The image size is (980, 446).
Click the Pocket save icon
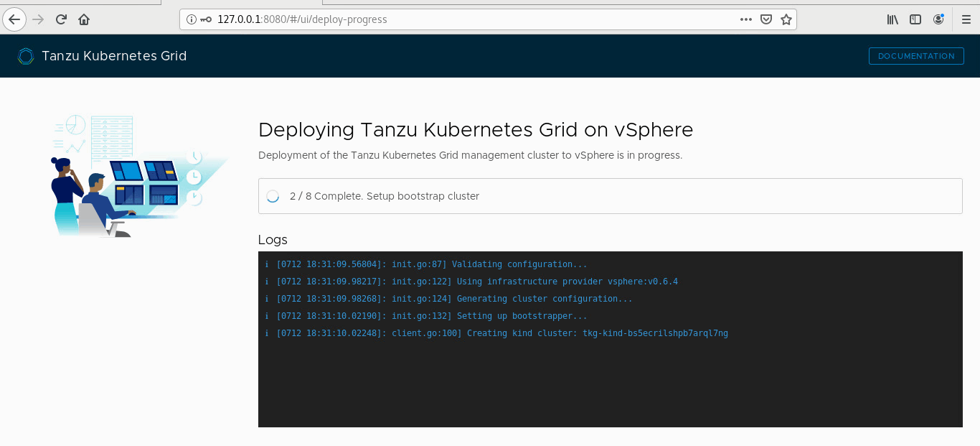tap(766, 19)
